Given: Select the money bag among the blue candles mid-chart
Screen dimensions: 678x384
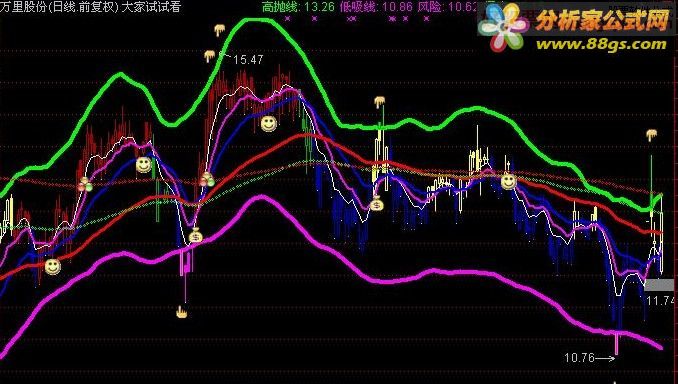Looking at the screenshot, I should pyautogui.click(x=377, y=203).
